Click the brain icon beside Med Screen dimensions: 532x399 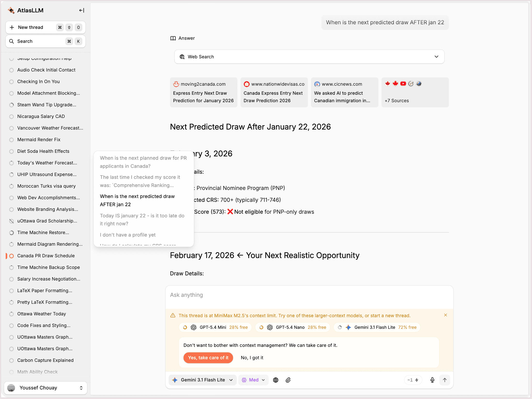[244, 380]
